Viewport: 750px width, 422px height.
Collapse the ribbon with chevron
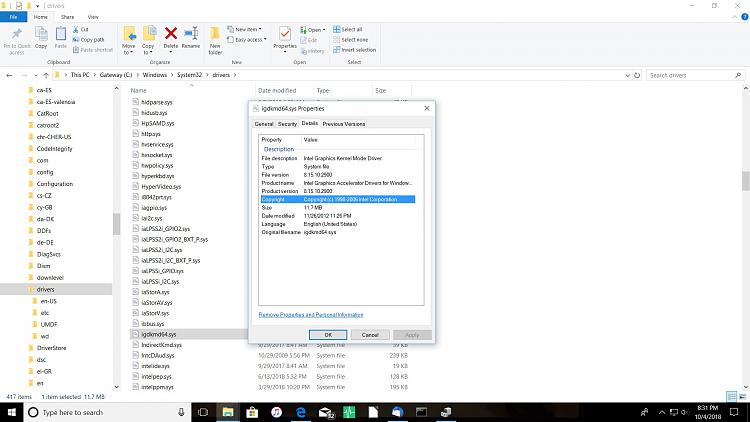735,17
